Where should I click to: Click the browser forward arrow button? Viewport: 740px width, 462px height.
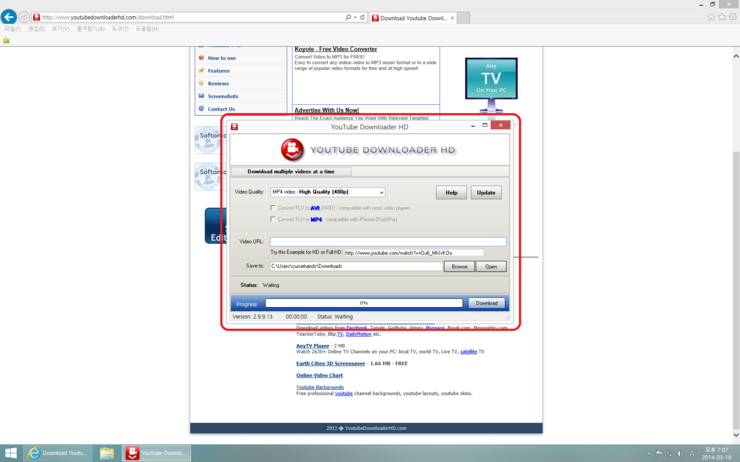click(x=24, y=17)
